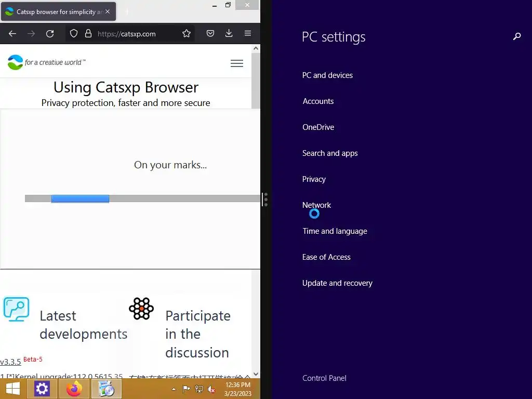Open Ease of Access settings
532x399 pixels.
[x=326, y=257]
